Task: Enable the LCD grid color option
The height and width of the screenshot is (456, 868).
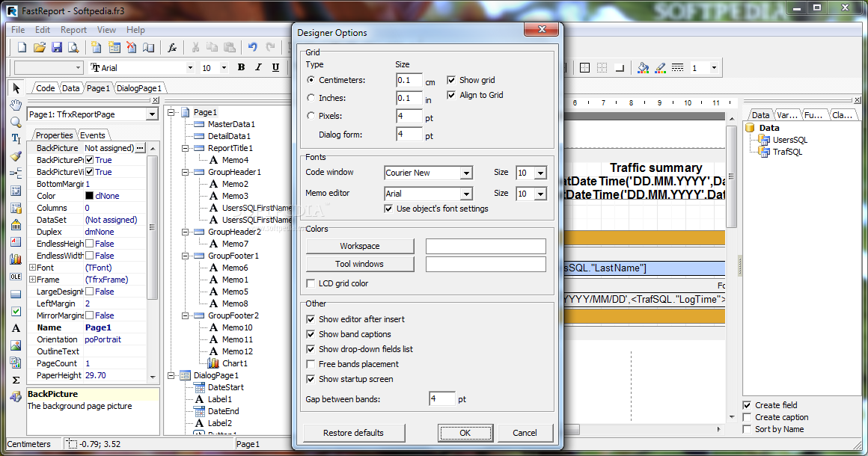Action: pyautogui.click(x=311, y=283)
